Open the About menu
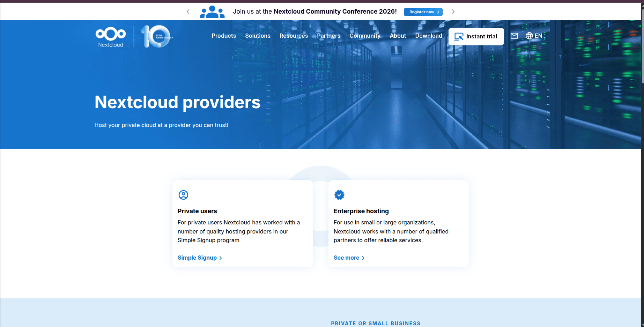The height and width of the screenshot is (327, 644). click(398, 36)
